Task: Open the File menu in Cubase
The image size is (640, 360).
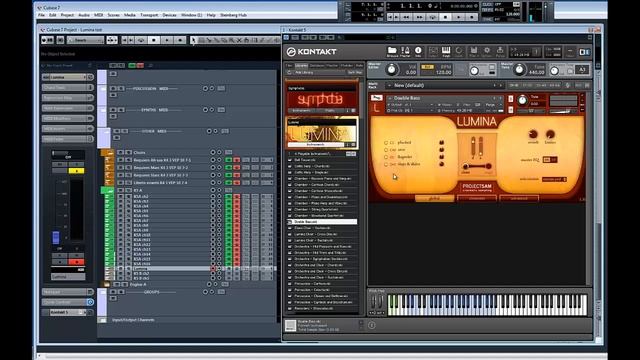Action: (41, 15)
